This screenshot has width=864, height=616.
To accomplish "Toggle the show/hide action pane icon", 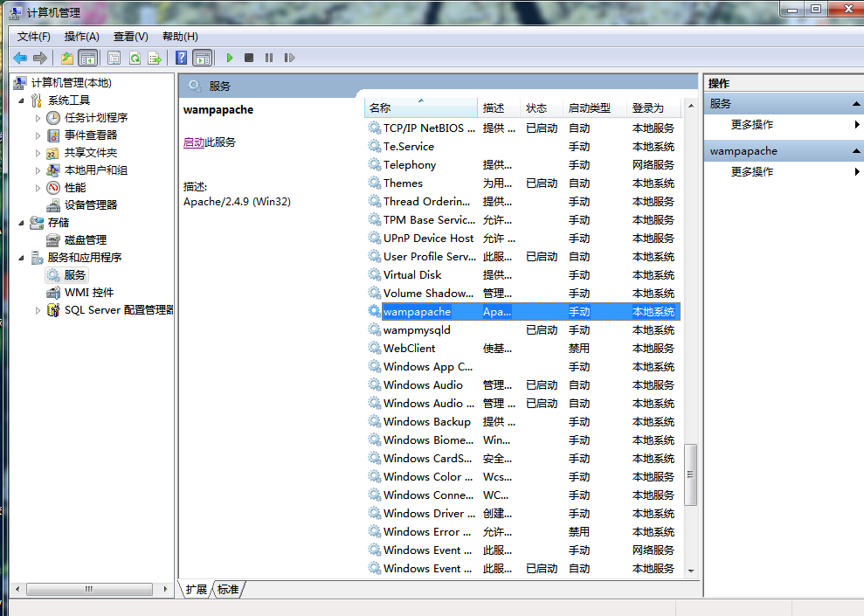I will click(x=203, y=58).
